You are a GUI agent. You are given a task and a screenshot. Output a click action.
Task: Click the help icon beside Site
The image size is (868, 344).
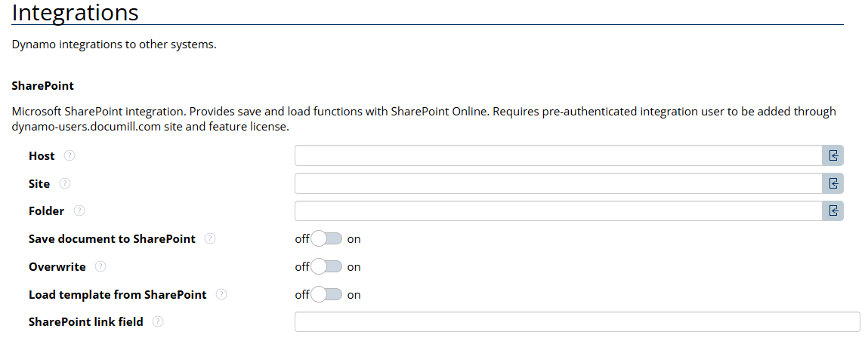coord(65,184)
